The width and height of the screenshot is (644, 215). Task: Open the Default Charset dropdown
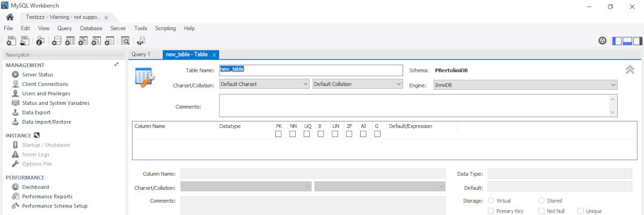[264, 84]
